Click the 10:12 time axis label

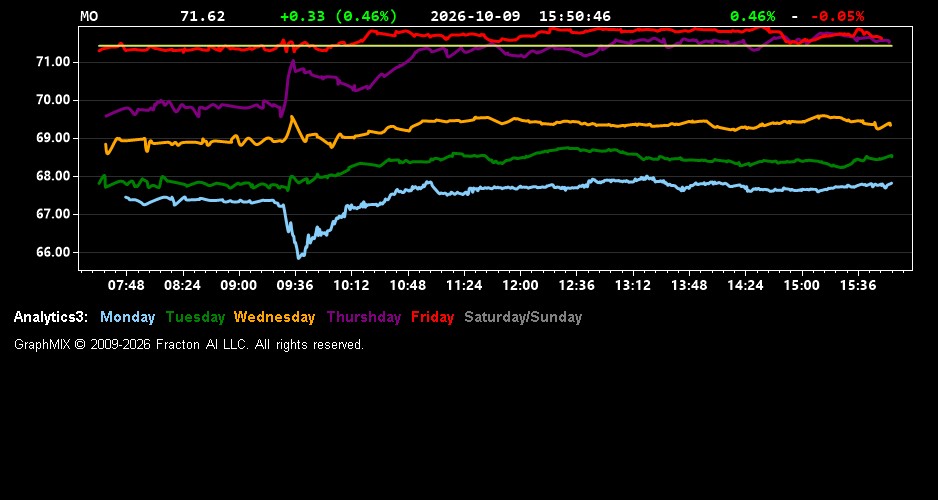tap(351, 285)
